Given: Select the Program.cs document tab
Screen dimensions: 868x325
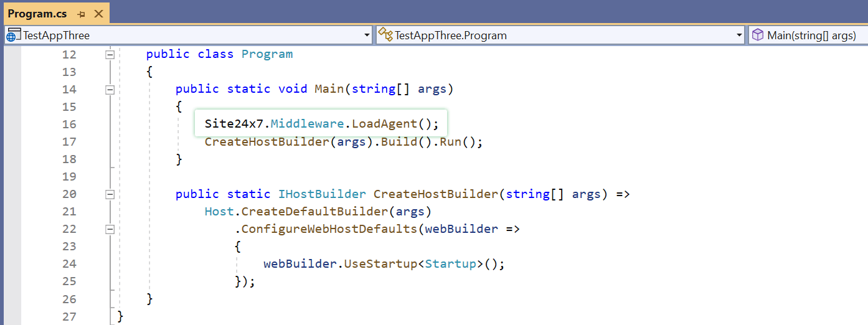Looking at the screenshot, I should pos(37,14).
